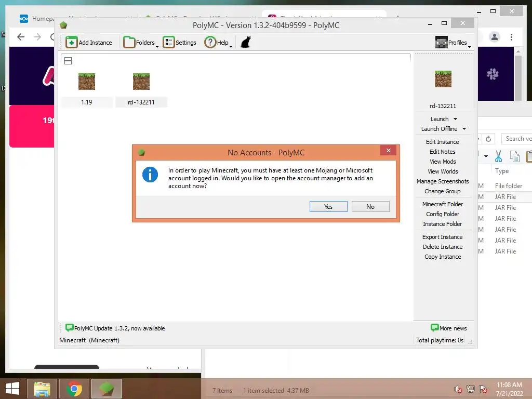Click the Action Center flag icon

[x=483, y=389]
